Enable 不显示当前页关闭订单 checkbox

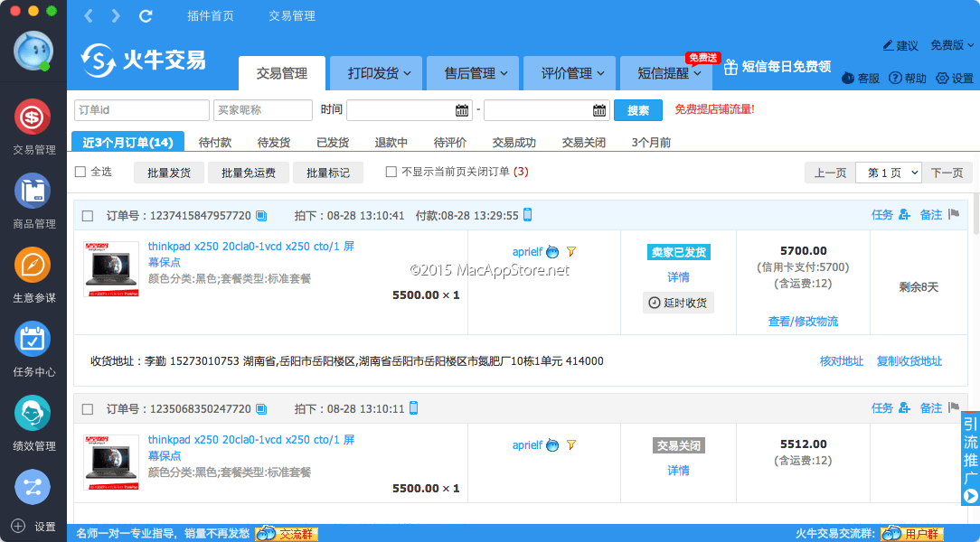(x=391, y=172)
